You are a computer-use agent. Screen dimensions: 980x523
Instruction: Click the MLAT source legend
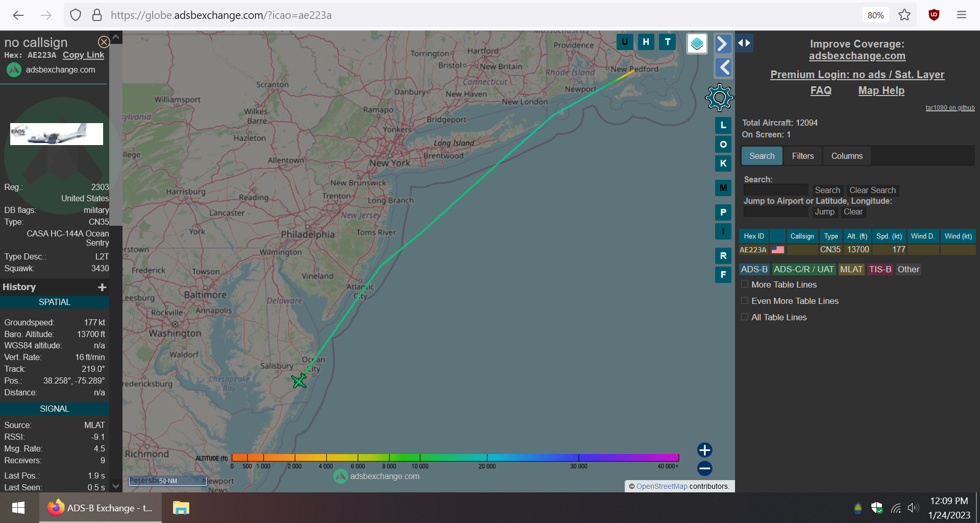[851, 269]
